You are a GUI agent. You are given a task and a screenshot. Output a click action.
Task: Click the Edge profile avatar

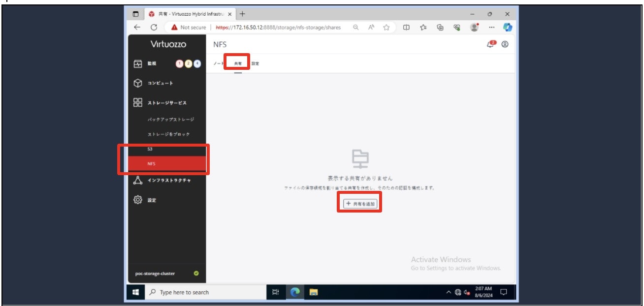point(474,28)
